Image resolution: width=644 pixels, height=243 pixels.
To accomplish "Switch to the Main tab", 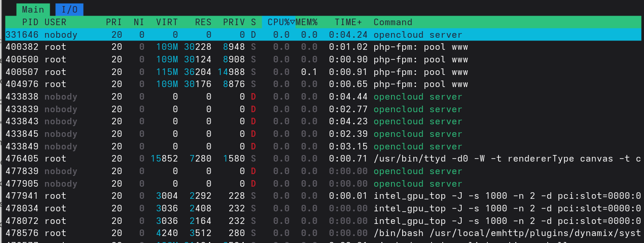I will pyautogui.click(x=33, y=9).
